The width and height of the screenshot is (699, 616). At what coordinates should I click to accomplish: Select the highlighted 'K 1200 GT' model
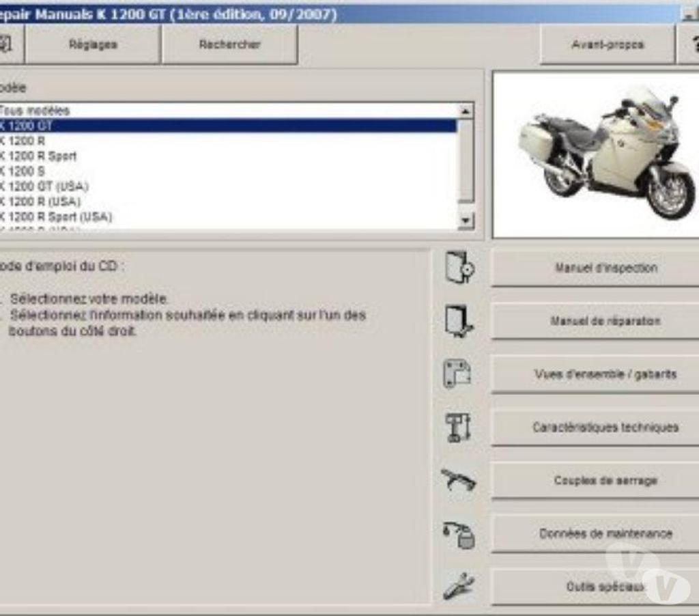pos(228,126)
